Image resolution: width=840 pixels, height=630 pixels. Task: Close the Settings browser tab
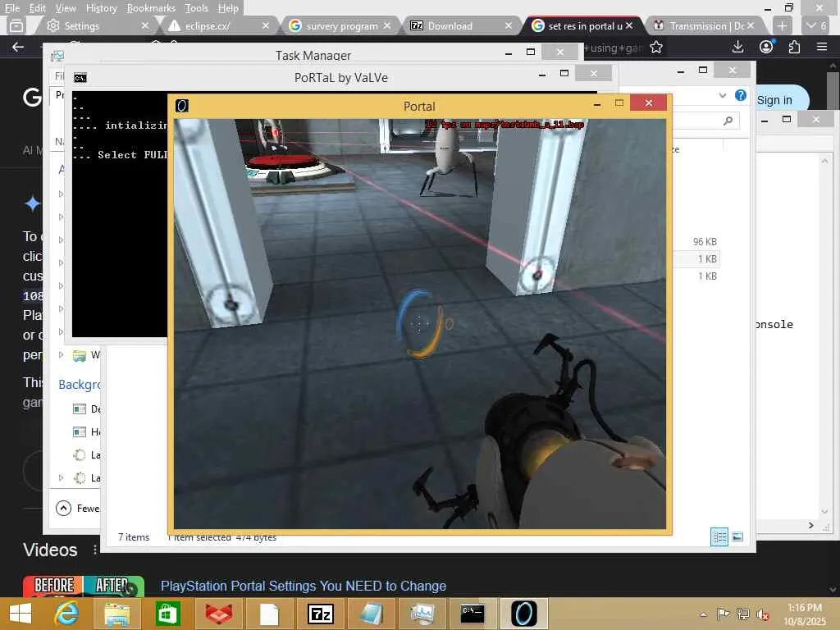[144, 25]
